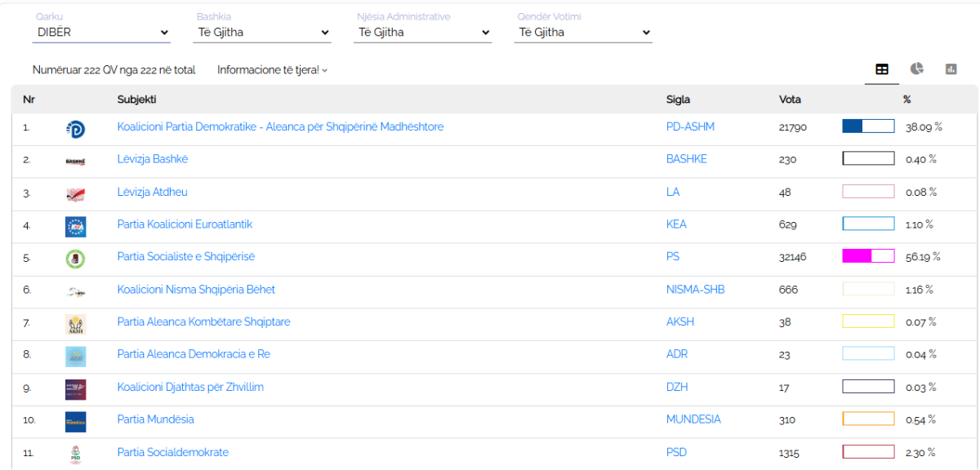Click the Lëvizja Atdheu logo icon

pyautogui.click(x=75, y=194)
